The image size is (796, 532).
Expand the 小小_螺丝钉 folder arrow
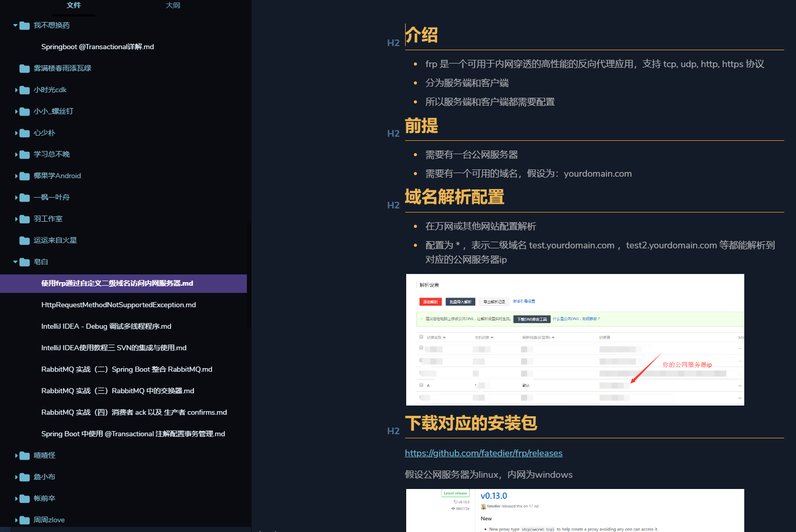click(16, 112)
